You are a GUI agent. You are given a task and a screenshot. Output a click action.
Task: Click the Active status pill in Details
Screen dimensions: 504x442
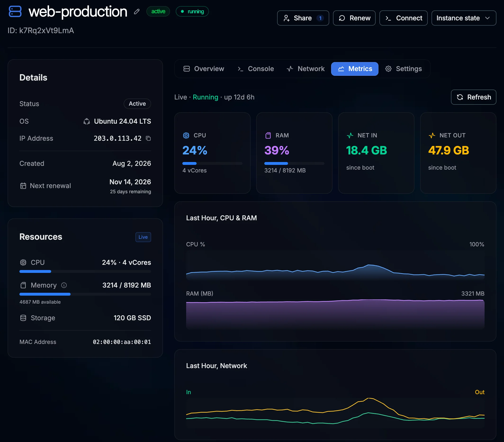[137, 104]
